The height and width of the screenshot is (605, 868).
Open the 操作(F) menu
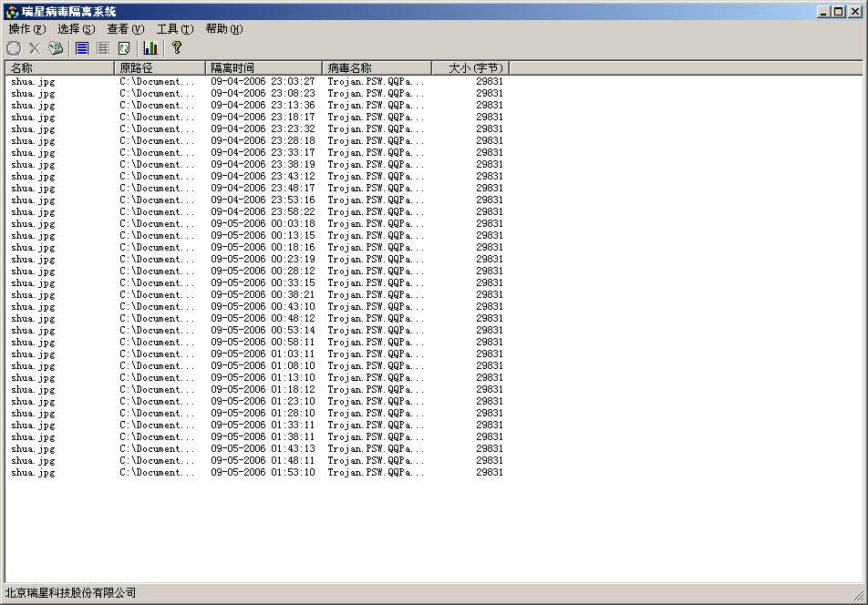click(x=27, y=29)
